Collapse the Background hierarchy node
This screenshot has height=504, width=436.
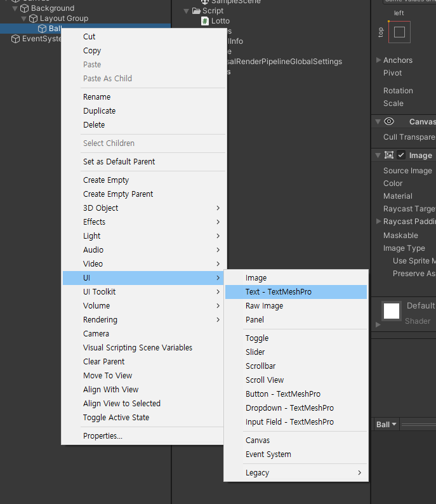pos(15,9)
